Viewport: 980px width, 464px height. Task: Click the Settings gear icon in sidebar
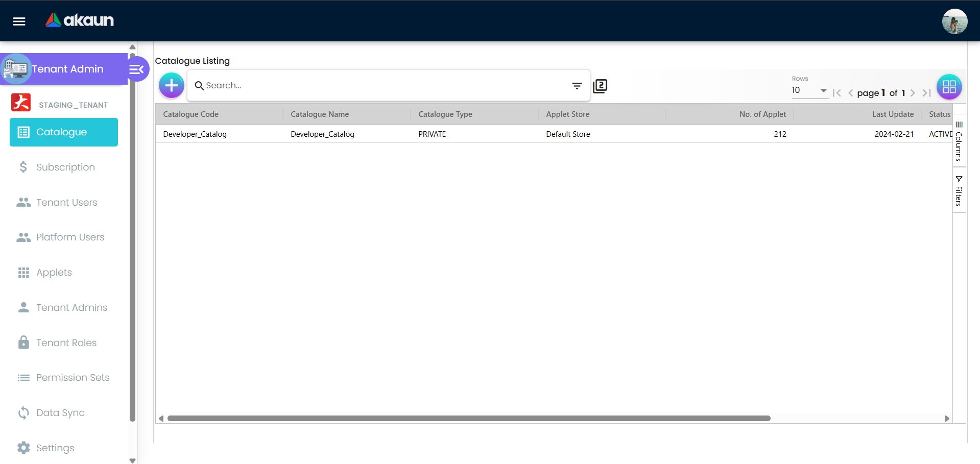tap(23, 448)
